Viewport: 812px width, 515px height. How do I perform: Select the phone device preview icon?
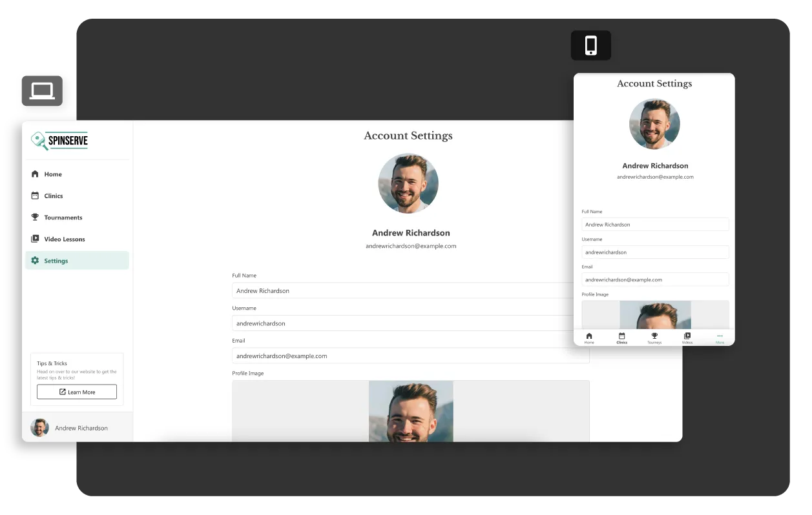click(x=590, y=45)
